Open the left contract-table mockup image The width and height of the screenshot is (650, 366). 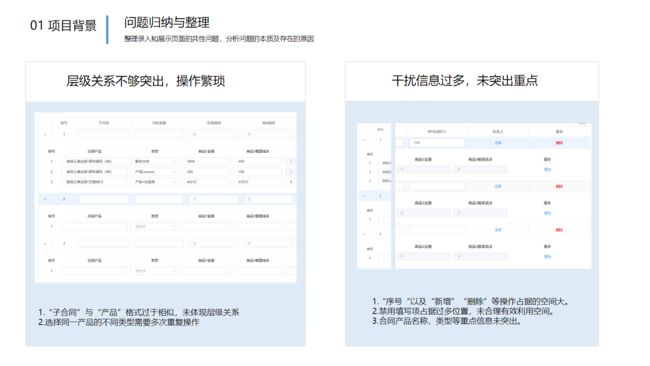click(x=165, y=197)
